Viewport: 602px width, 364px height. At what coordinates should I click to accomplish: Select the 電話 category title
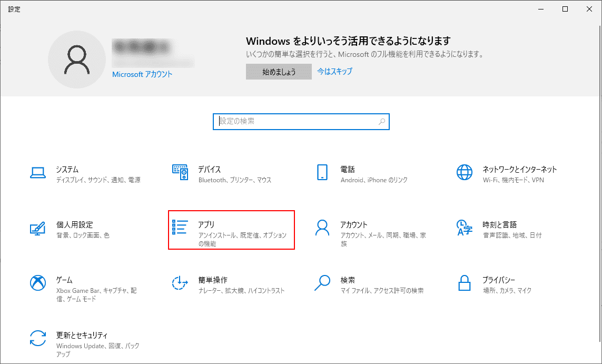click(x=348, y=169)
